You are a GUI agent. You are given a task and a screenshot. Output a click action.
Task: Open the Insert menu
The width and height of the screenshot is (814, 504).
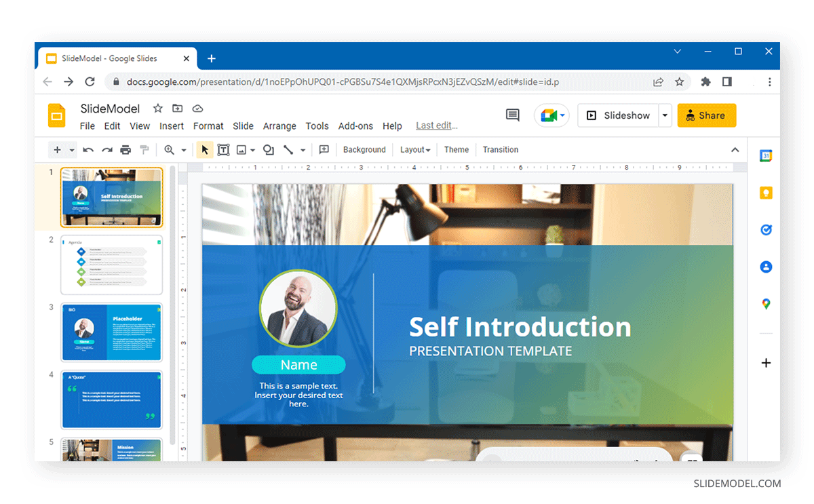tap(172, 125)
